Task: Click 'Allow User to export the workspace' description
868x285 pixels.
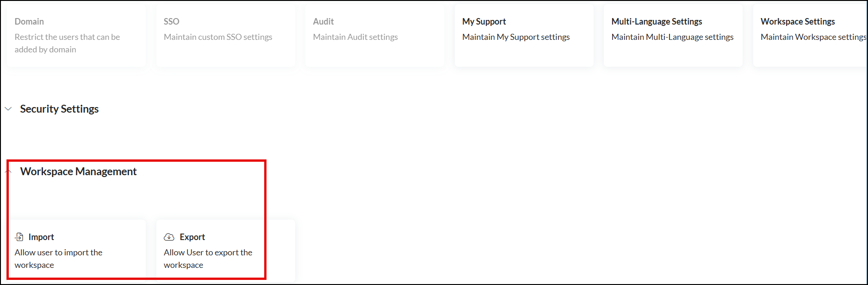Action: [x=208, y=259]
